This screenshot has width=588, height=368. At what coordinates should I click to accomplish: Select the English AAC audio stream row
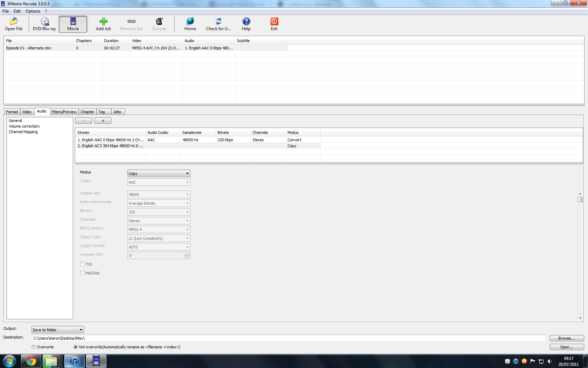click(198, 140)
